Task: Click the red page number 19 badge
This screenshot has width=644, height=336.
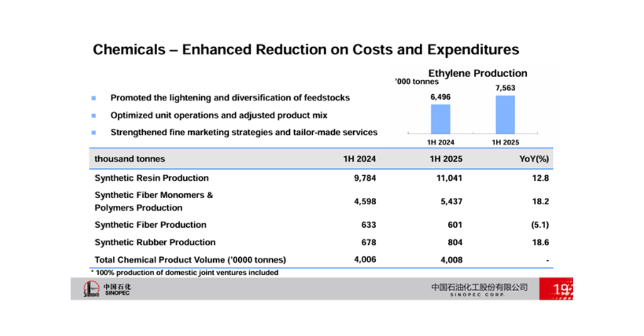Action: (x=557, y=289)
